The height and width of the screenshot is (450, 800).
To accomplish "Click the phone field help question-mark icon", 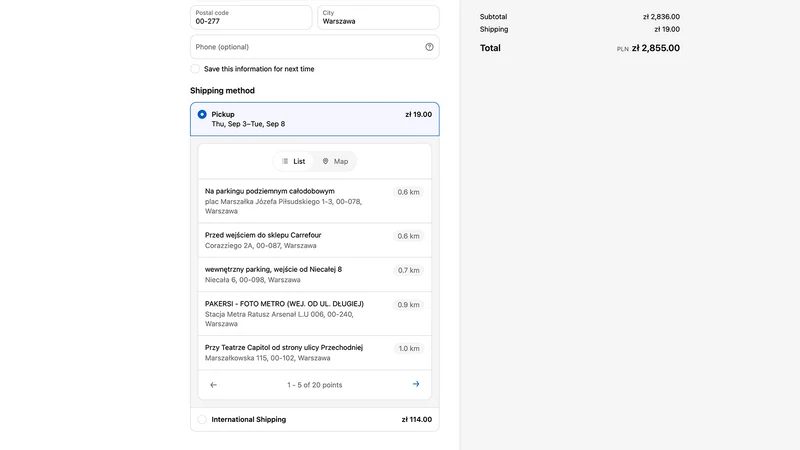I will pos(429,47).
